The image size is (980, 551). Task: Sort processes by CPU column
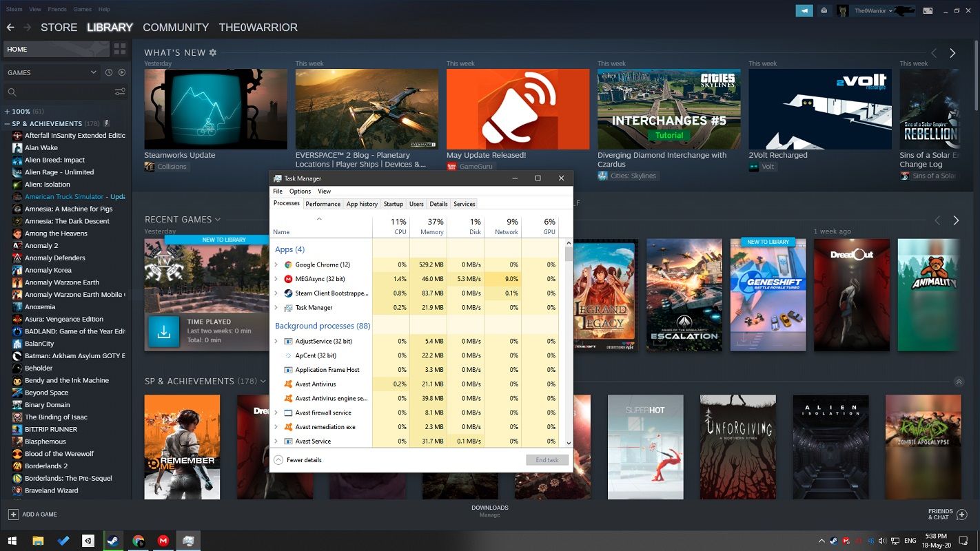pos(390,227)
